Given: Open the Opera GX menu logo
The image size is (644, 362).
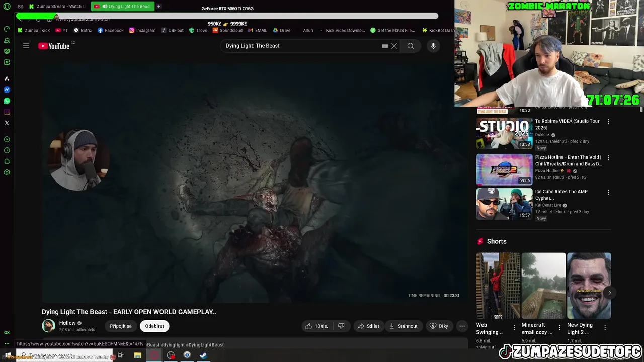Looking at the screenshot, I should [7, 7].
